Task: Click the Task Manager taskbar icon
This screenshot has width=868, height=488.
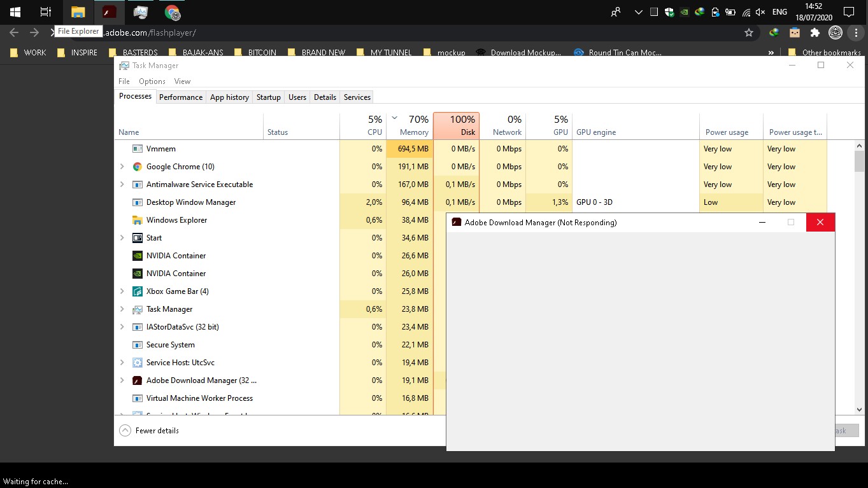Action: [141, 12]
